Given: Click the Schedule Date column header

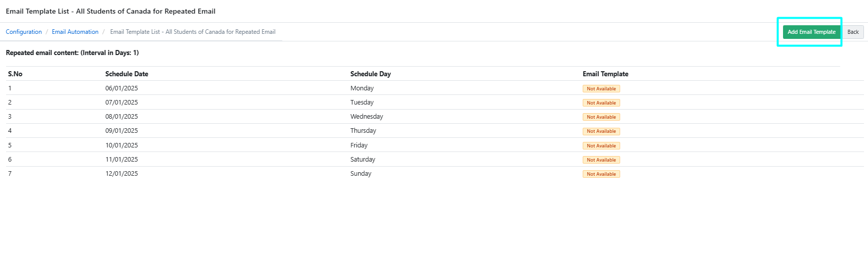Looking at the screenshot, I should (126, 74).
